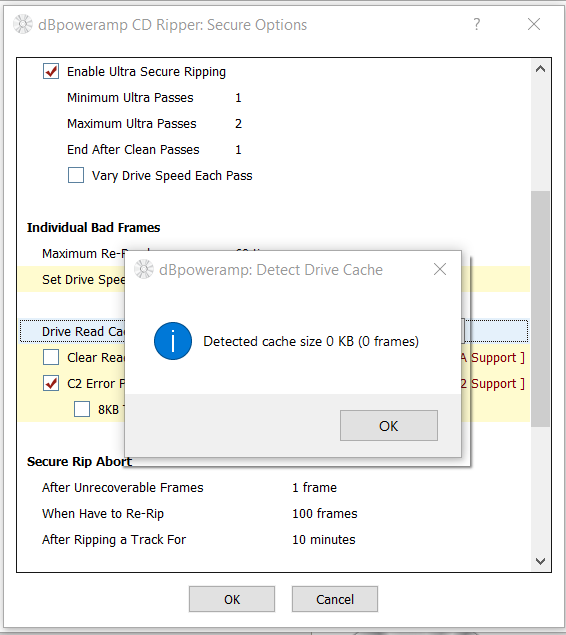The width and height of the screenshot is (566, 635).
Task: Change the Maximum Ultra Passes value
Action: (x=238, y=124)
